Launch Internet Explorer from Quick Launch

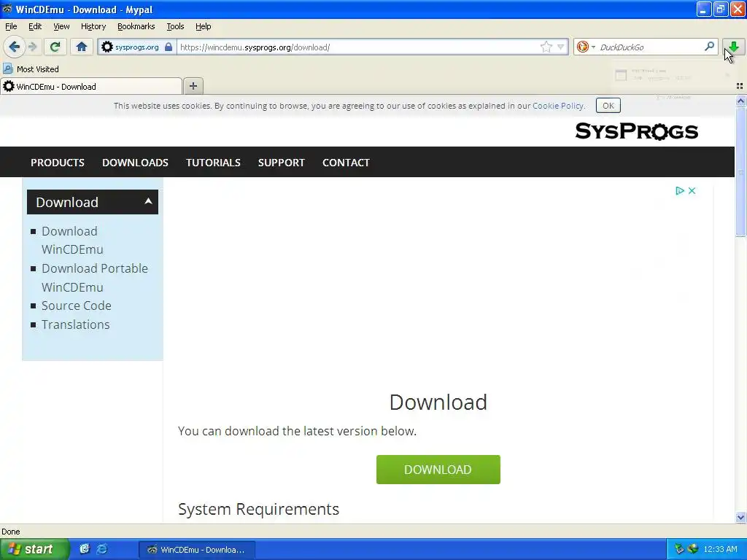(x=102, y=549)
